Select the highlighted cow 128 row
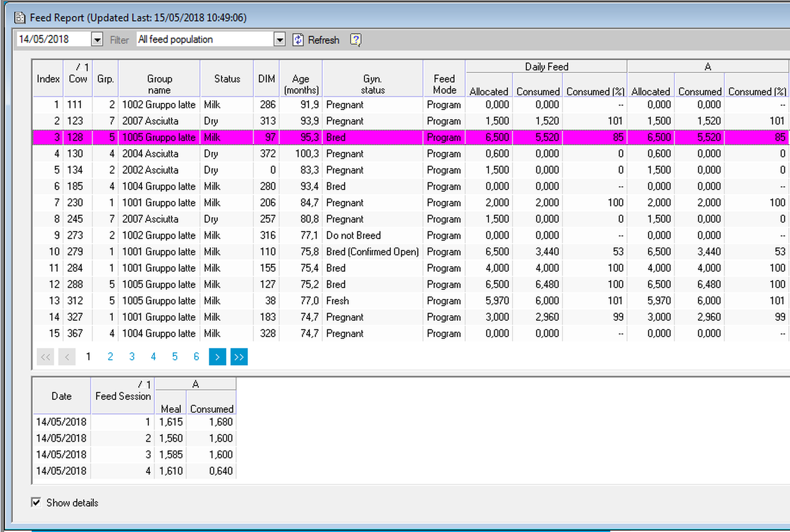 (x=75, y=137)
